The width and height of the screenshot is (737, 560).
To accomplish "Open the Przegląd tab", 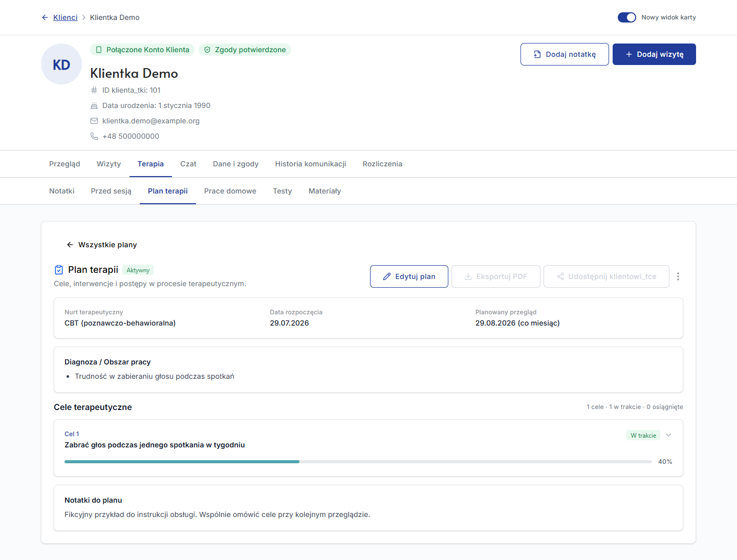I will pyautogui.click(x=64, y=164).
